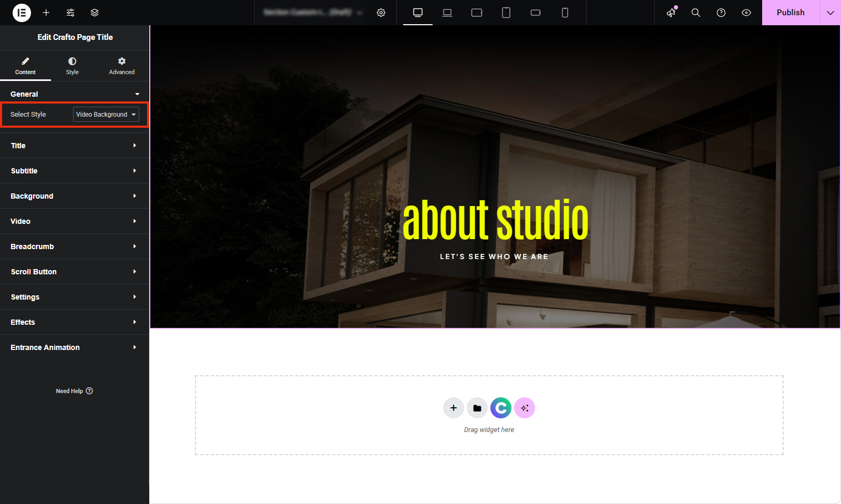Expand the Entrance Animation section
841x504 pixels.
[x=75, y=347]
